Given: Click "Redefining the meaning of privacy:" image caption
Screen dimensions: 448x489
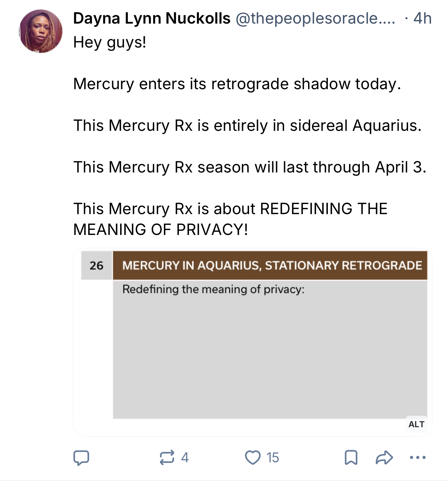Looking at the screenshot, I should click(x=213, y=289).
